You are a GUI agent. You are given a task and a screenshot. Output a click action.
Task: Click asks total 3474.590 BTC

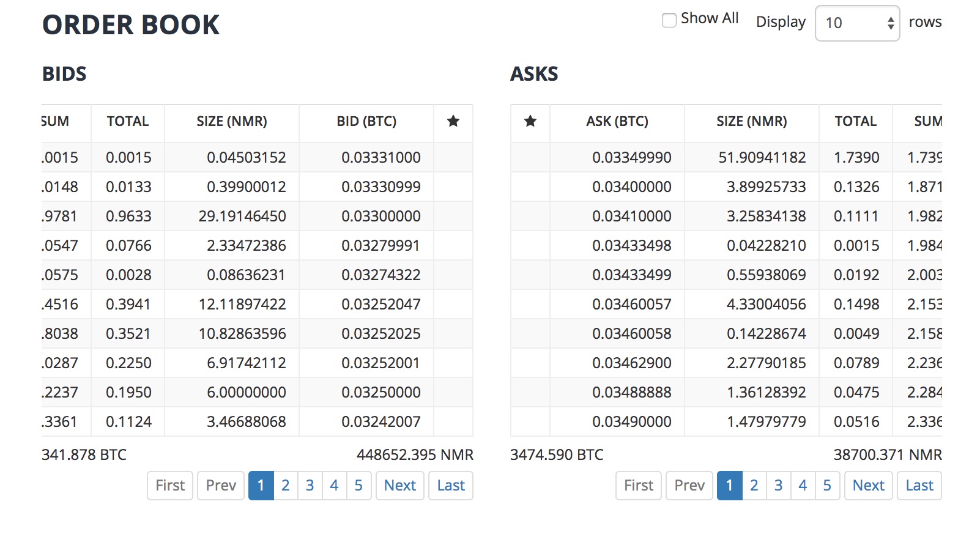coord(557,455)
